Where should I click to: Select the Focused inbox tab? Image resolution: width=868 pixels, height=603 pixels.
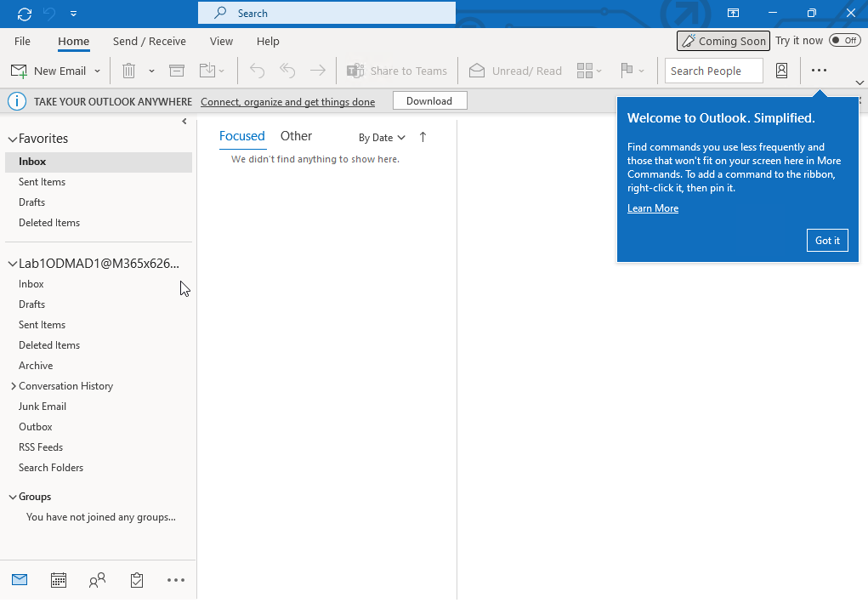coord(242,136)
